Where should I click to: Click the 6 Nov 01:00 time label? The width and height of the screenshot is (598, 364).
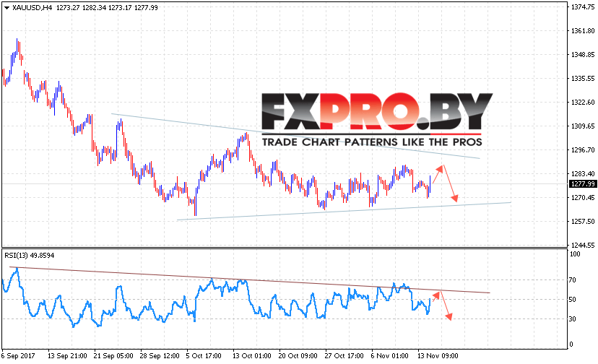[389, 355]
